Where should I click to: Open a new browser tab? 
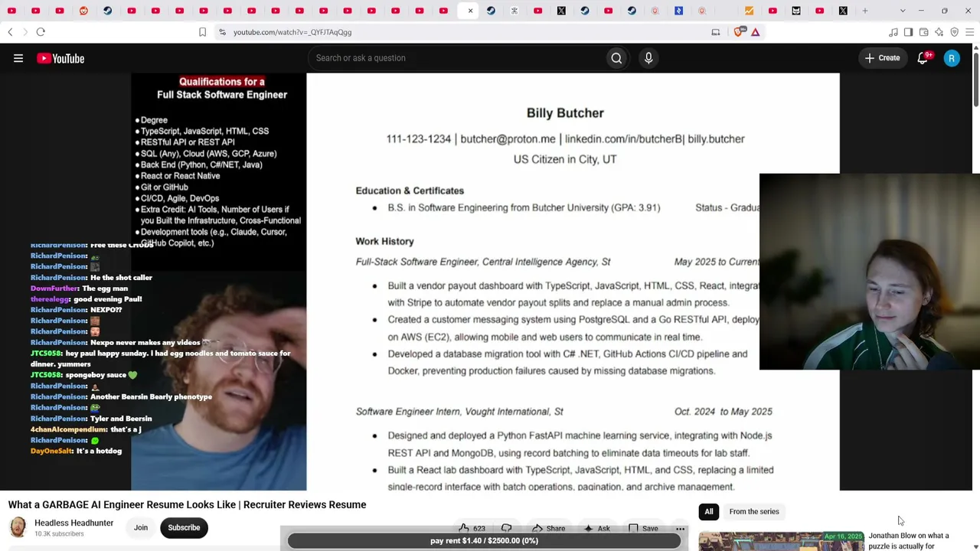(865, 11)
